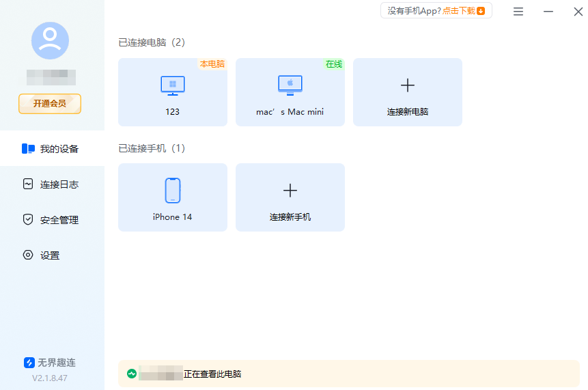
Task: Open the hamburger main menu
Action: coord(518,12)
